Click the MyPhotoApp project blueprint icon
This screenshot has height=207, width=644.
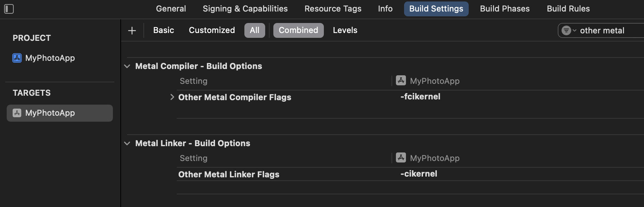(x=17, y=58)
